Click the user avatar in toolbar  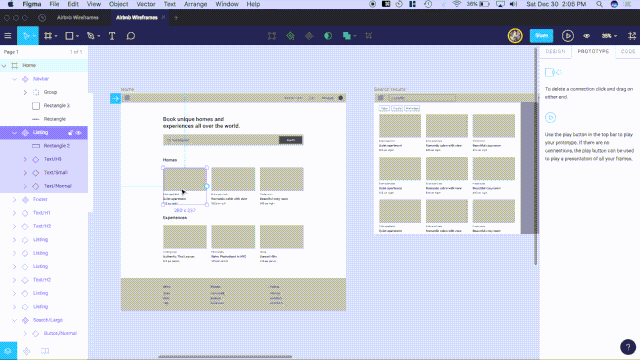[515, 36]
